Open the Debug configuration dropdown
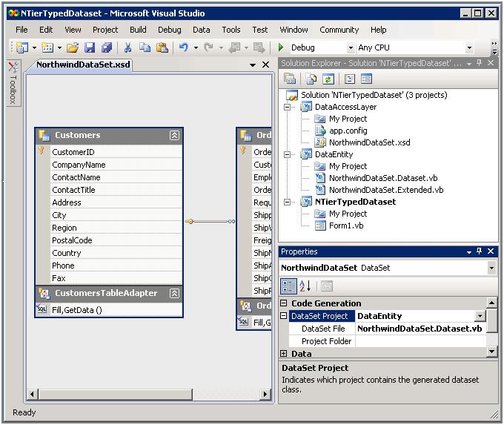The width and height of the screenshot is (504, 425). click(351, 47)
